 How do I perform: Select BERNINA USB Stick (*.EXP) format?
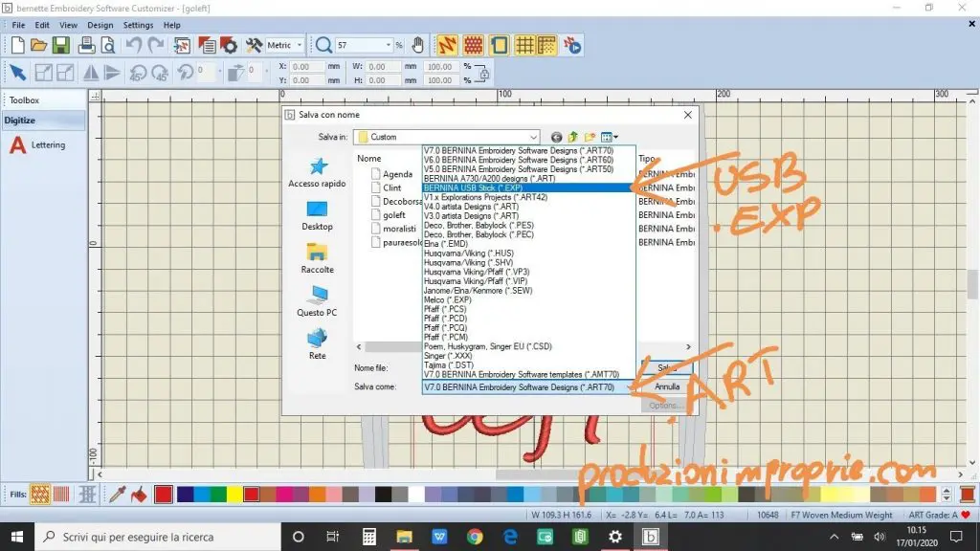click(528, 187)
